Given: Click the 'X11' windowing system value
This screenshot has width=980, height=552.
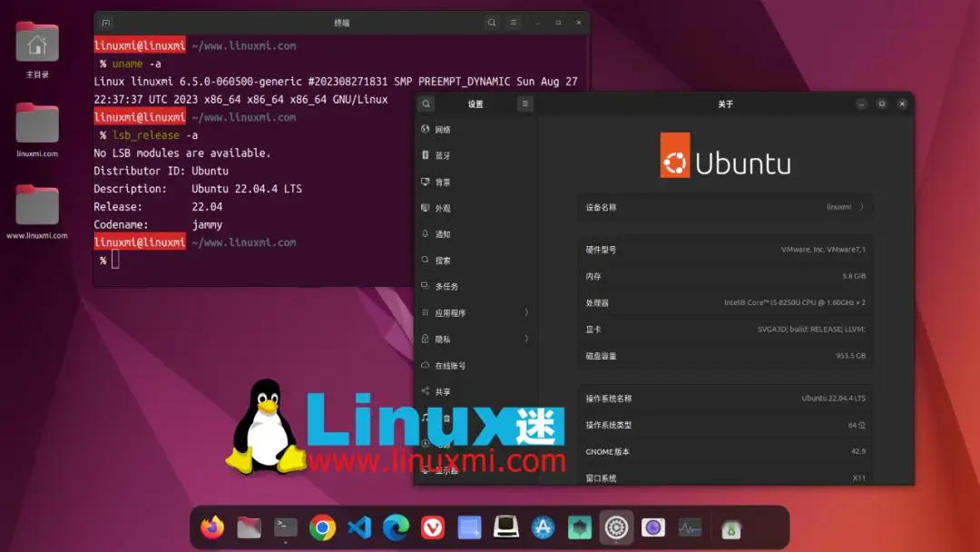Looking at the screenshot, I should click(x=859, y=478).
